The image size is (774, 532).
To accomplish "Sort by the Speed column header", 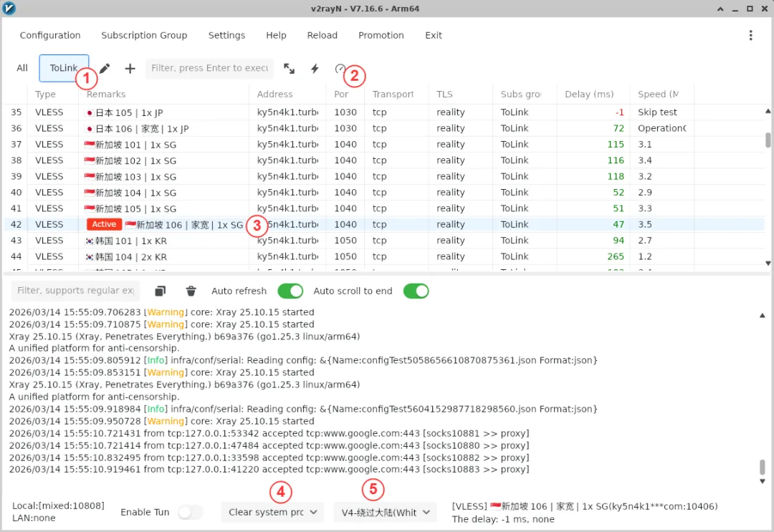I will click(x=662, y=95).
